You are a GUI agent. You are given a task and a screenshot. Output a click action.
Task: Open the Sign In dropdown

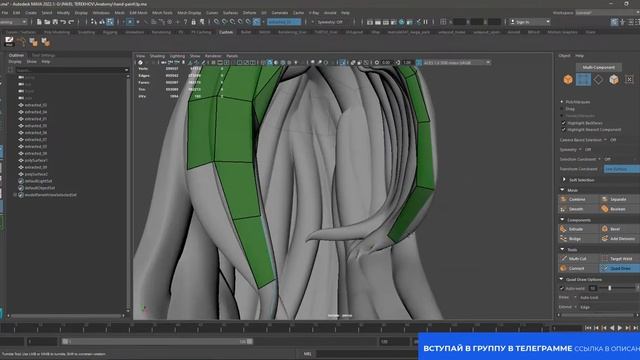coord(529,22)
